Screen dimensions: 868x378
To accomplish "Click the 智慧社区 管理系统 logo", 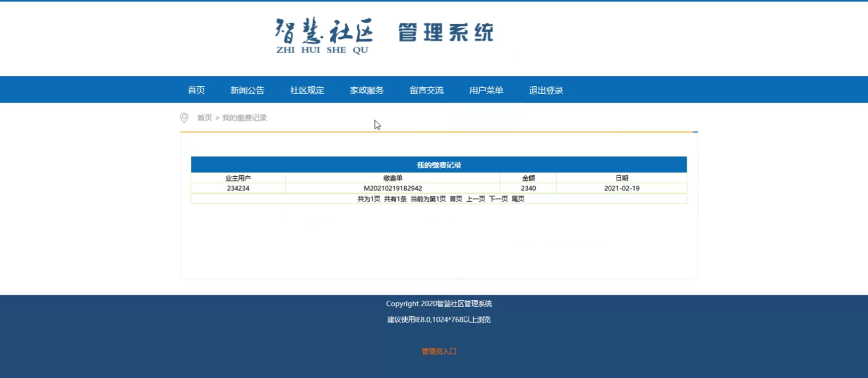I will [384, 35].
